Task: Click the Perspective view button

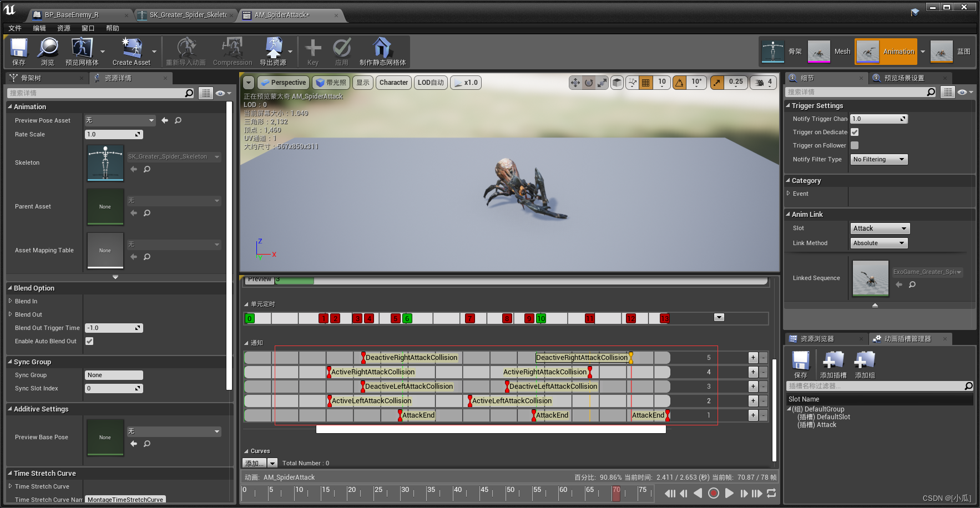Action: 282,83
